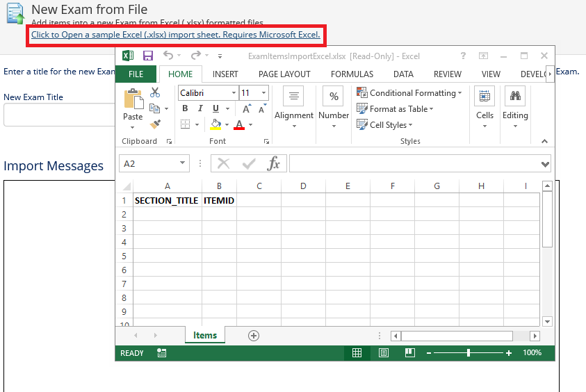Image resolution: width=586 pixels, height=392 pixels.
Task: Click the New Exam Title input field
Action: (x=59, y=115)
